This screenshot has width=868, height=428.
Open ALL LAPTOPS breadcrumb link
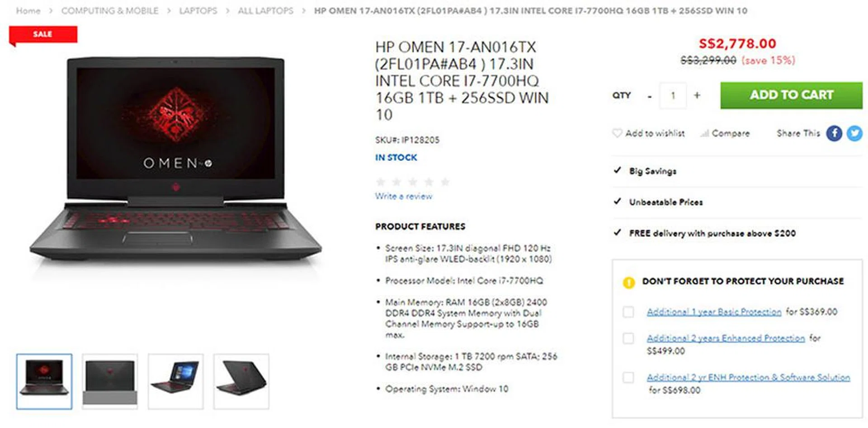265,10
